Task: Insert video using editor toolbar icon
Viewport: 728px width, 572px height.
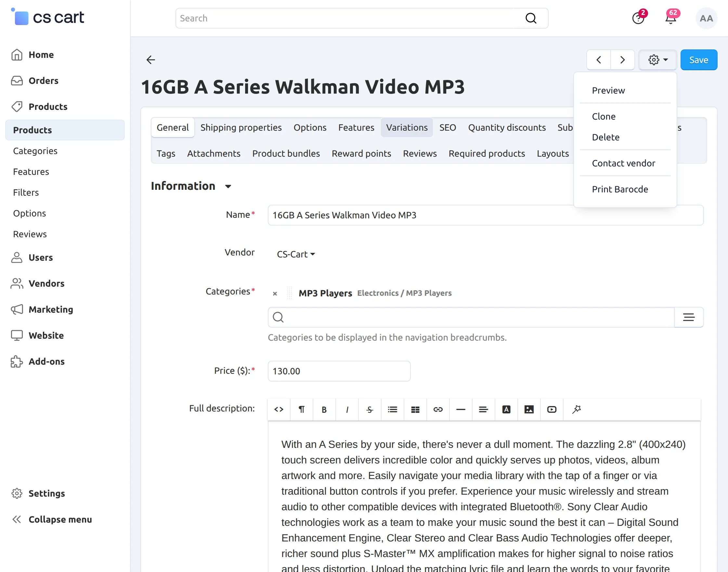Action: tap(552, 409)
